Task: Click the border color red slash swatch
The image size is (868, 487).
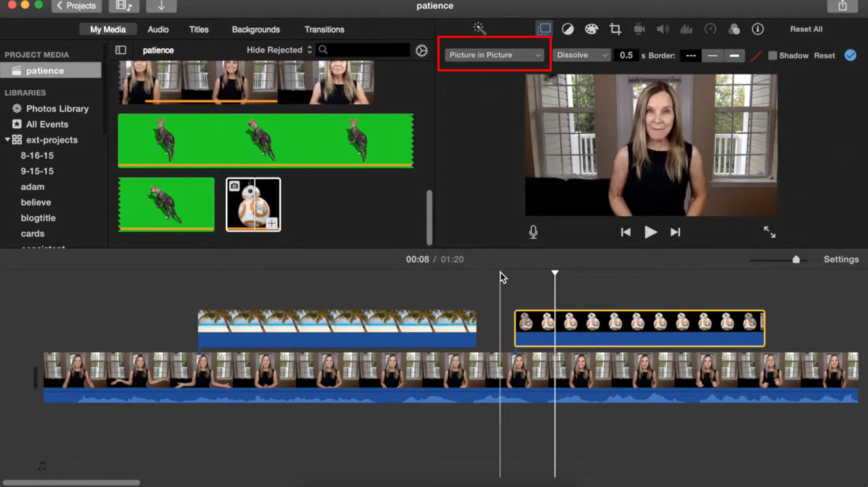Action: [x=756, y=56]
